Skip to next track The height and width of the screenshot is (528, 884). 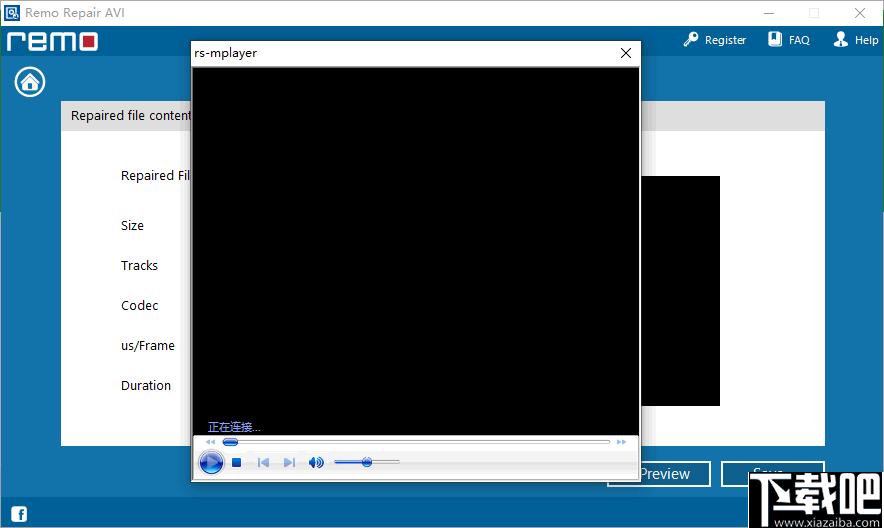289,463
